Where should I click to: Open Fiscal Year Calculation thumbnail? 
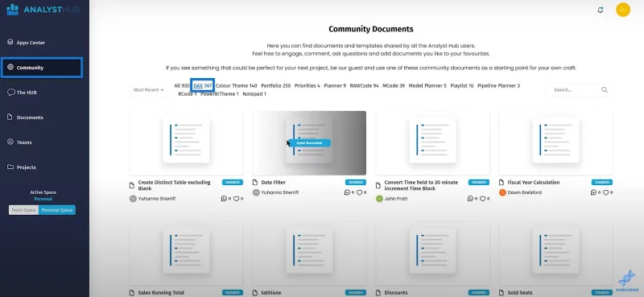click(555, 143)
